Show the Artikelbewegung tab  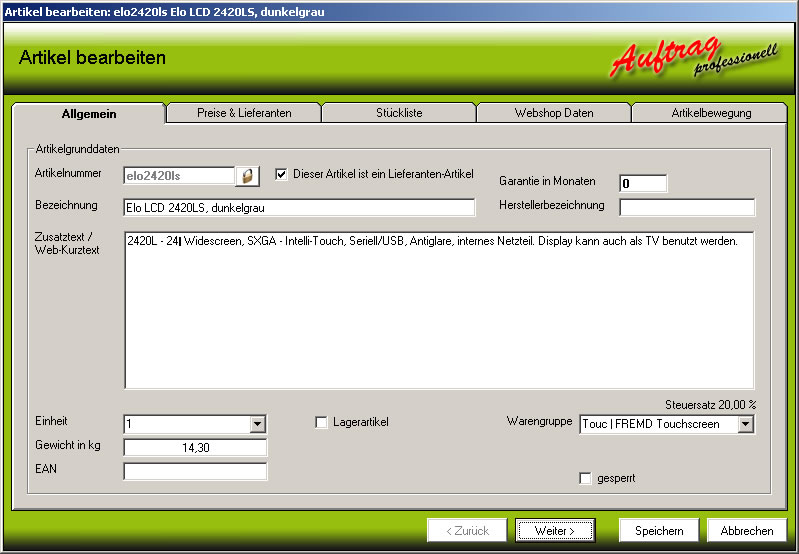[711, 113]
